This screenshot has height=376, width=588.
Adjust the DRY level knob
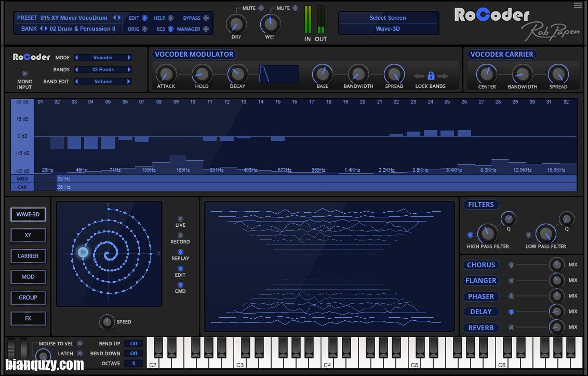click(x=236, y=25)
